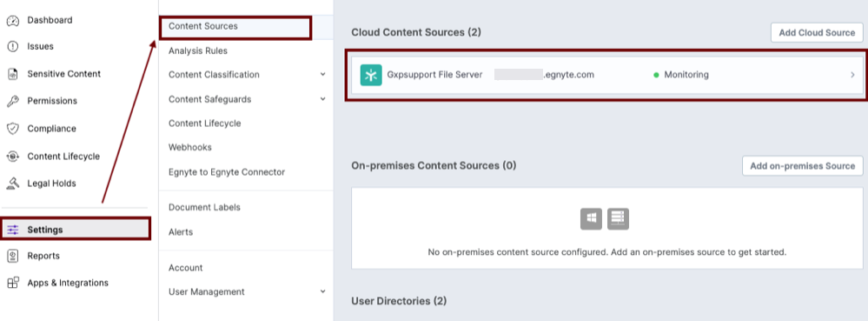Screen dimensions: 868x321
Task: Click the Content Lifecycle sidebar icon
Action: click(13, 157)
